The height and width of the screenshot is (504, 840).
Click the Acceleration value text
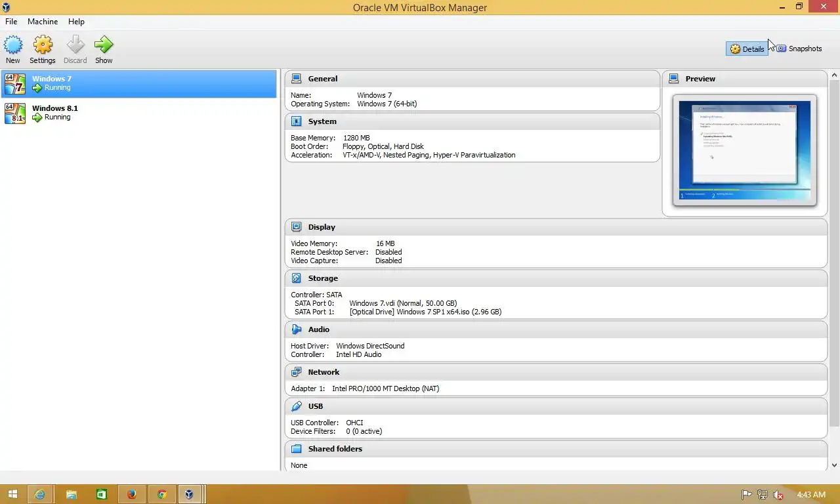click(429, 155)
